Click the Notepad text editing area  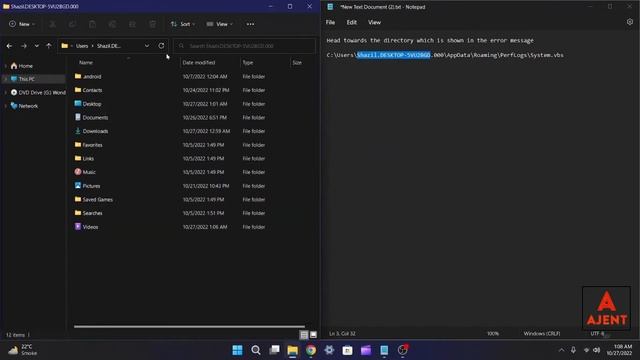point(480,180)
